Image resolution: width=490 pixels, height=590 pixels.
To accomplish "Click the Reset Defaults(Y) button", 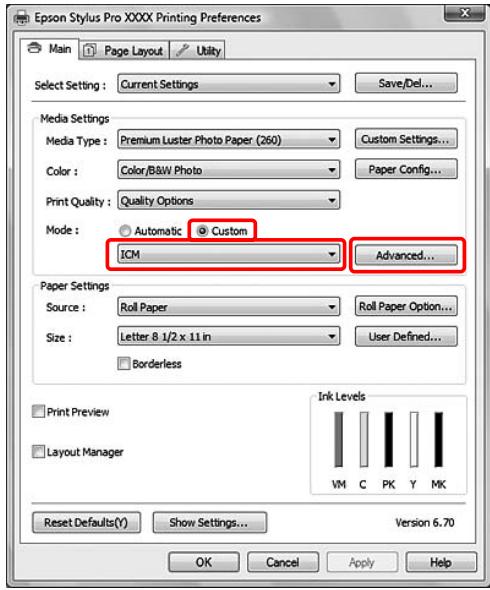I will point(86,523).
